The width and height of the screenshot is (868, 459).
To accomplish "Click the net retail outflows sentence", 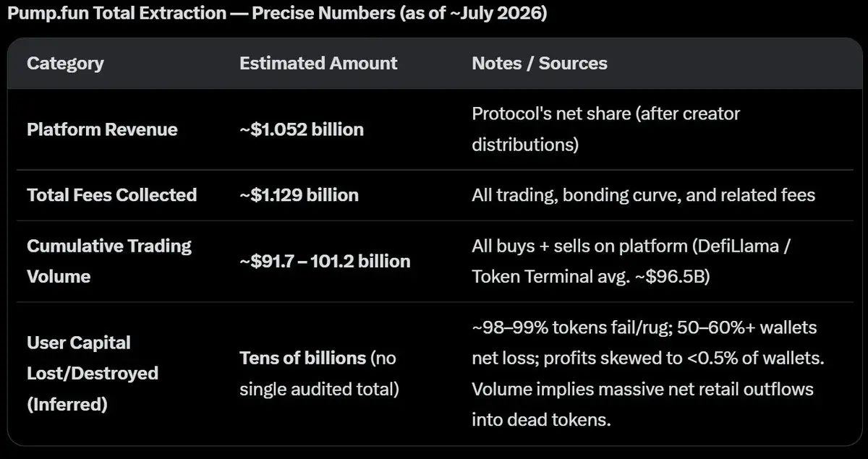I will (x=642, y=404).
